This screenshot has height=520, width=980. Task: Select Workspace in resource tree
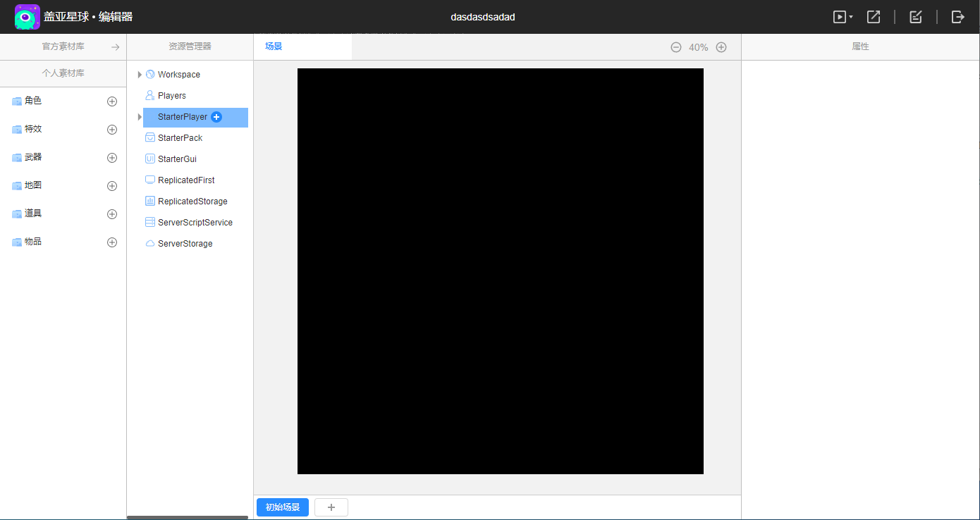(179, 75)
